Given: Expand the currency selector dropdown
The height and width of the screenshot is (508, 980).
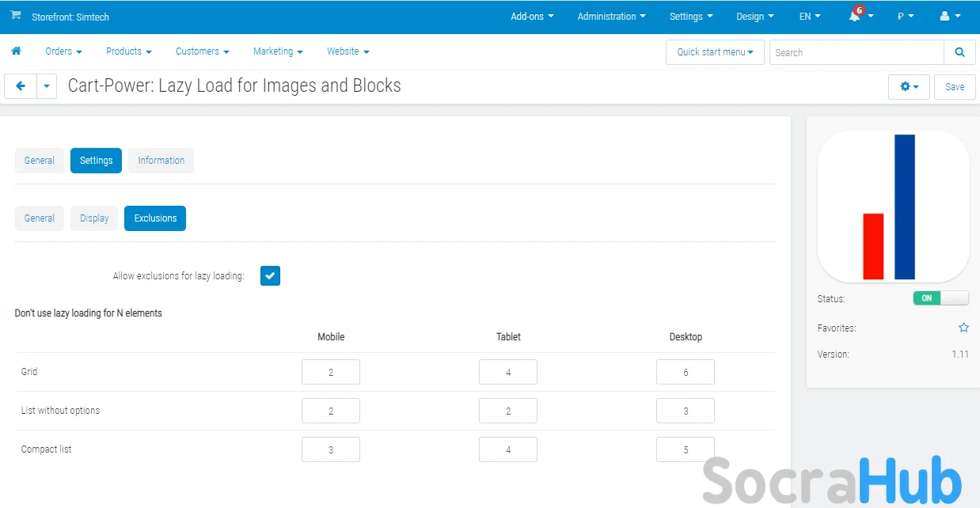Looking at the screenshot, I should pyautogui.click(x=906, y=17).
